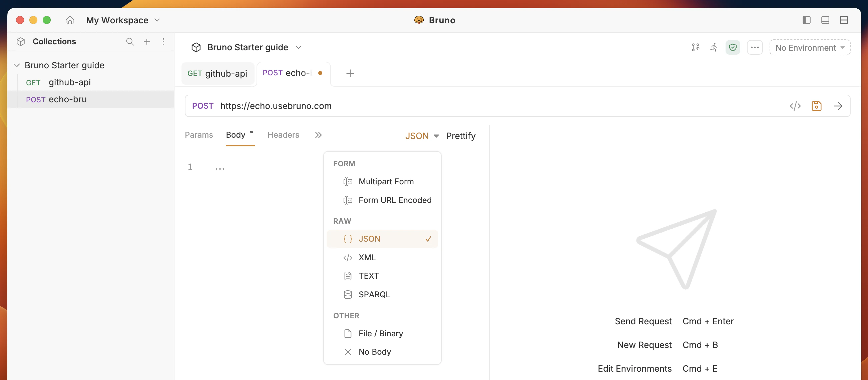The height and width of the screenshot is (380, 868).
Task: Click the home icon in title bar
Action: [x=70, y=20]
